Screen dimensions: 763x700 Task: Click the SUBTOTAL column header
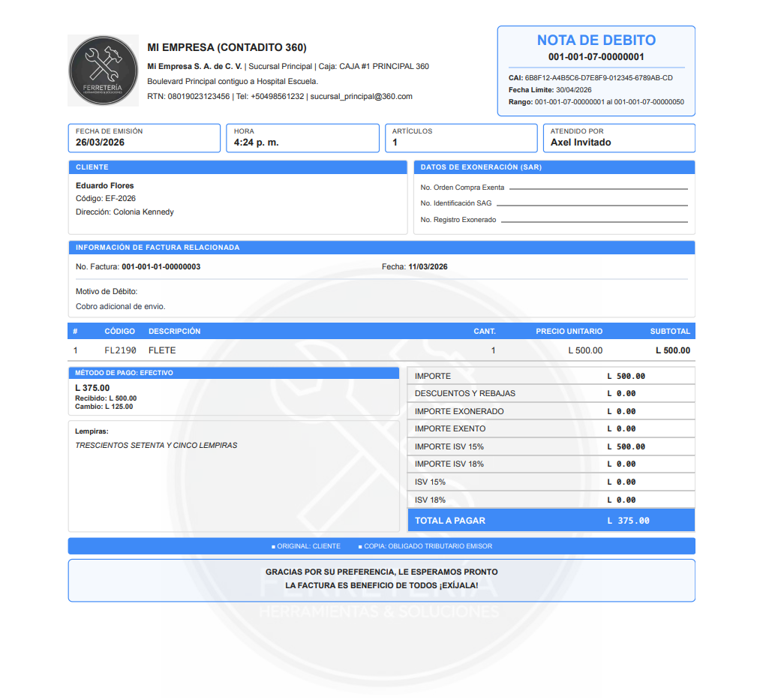point(670,332)
